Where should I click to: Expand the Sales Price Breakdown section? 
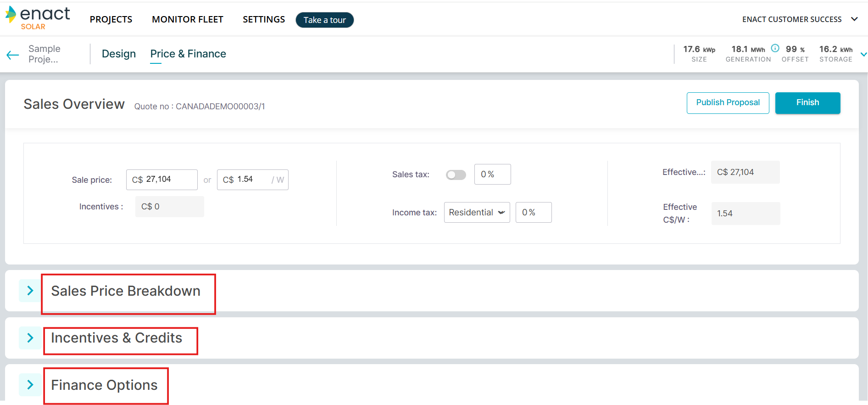click(30, 291)
